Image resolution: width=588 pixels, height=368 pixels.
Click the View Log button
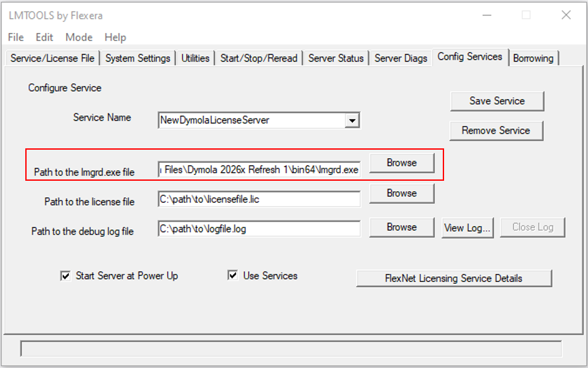468,227
